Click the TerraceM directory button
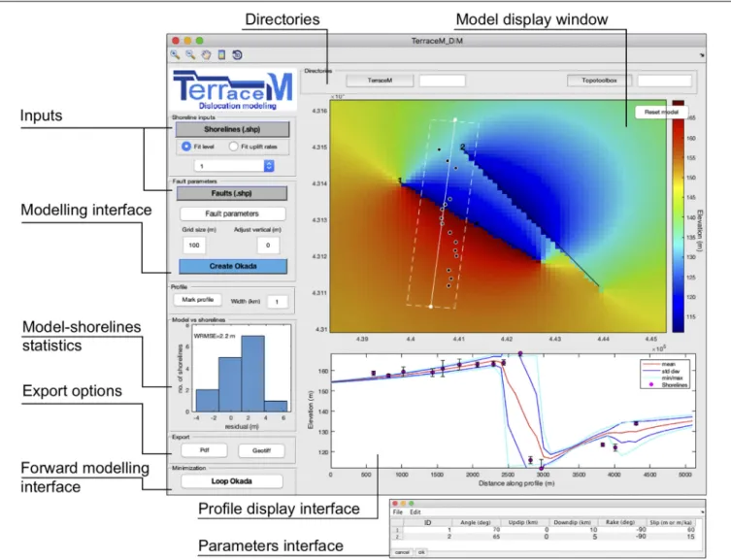The image size is (731, 560). (x=380, y=81)
